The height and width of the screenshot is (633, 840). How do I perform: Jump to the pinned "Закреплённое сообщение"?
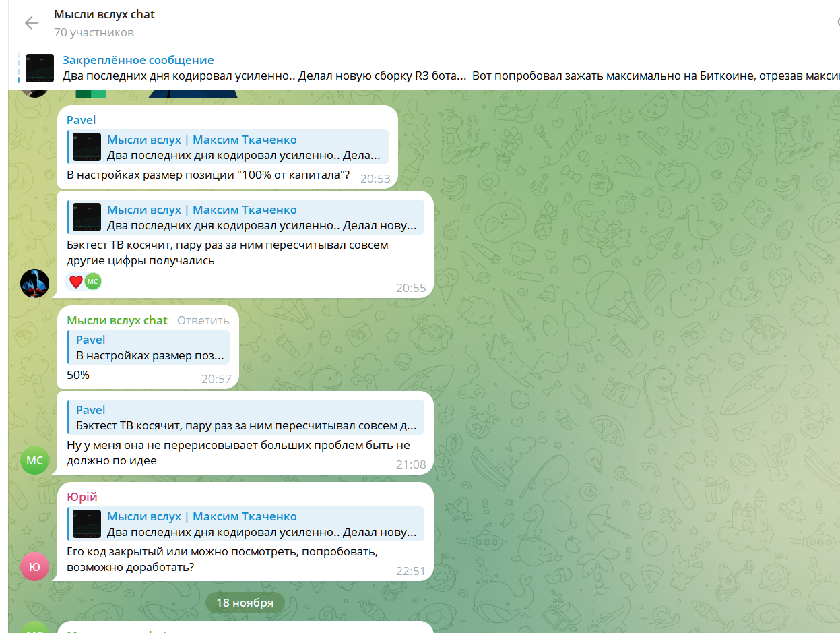(138, 61)
